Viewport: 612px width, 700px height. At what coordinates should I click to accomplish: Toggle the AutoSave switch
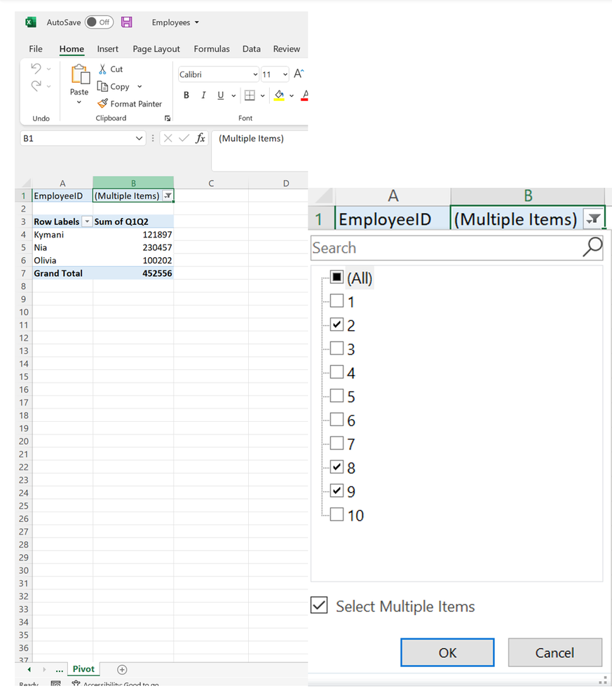coord(99,22)
